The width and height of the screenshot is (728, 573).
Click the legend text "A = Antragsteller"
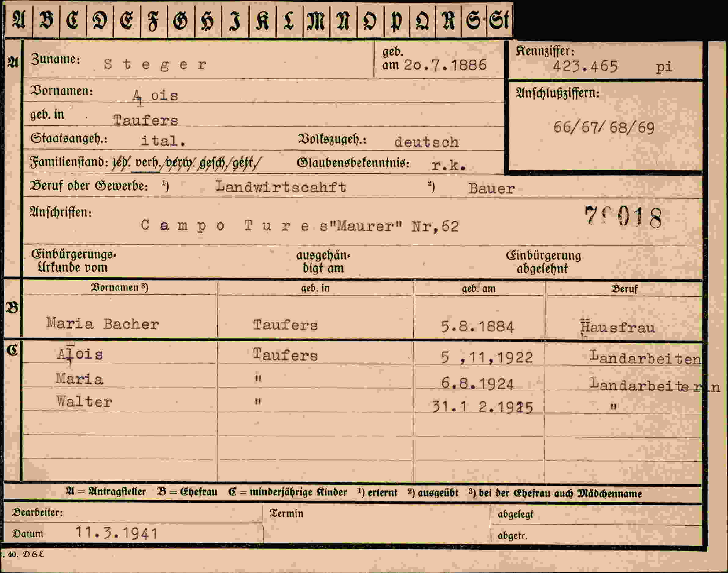pos(106,492)
